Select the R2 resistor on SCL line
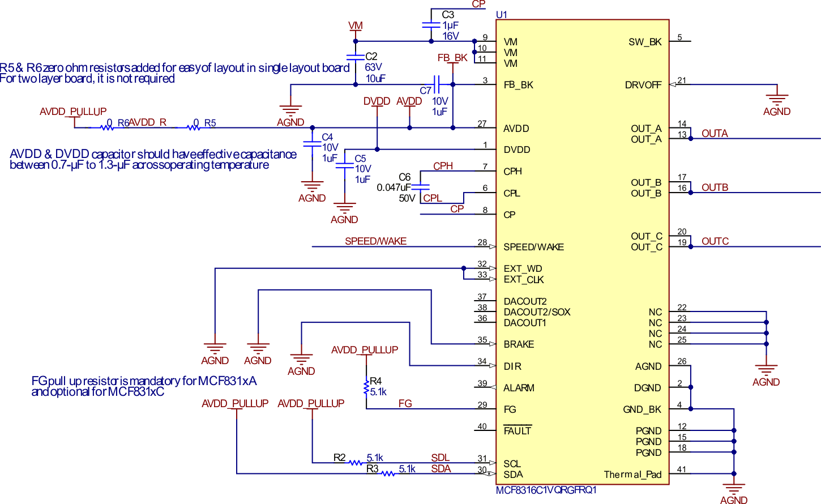The image size is (821, 504). tap(356, 463)
